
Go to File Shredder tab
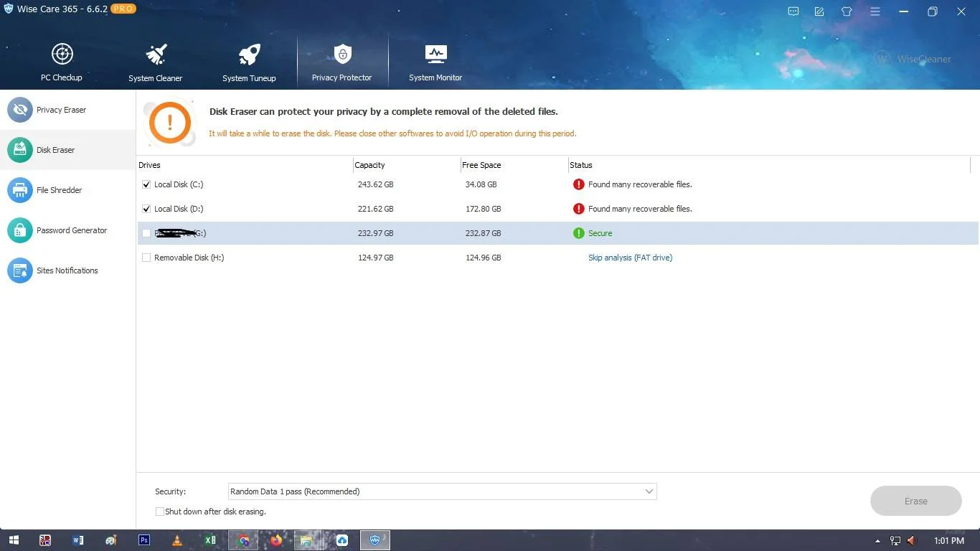click(x=68, y=190)
